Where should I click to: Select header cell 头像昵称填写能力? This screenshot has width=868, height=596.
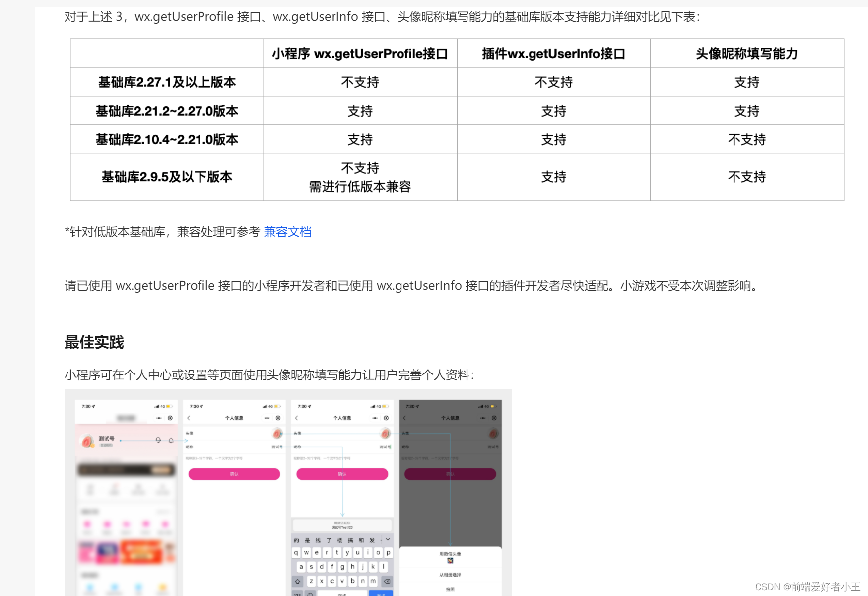(747, 54)
